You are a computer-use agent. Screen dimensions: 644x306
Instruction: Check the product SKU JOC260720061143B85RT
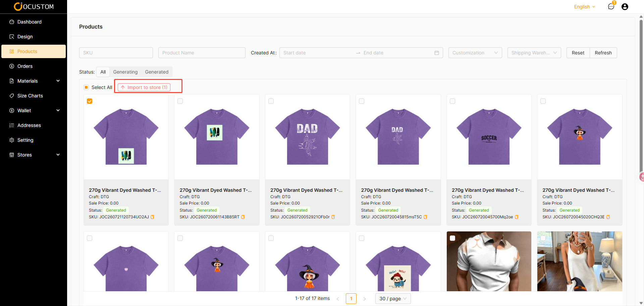coord(180,101)
